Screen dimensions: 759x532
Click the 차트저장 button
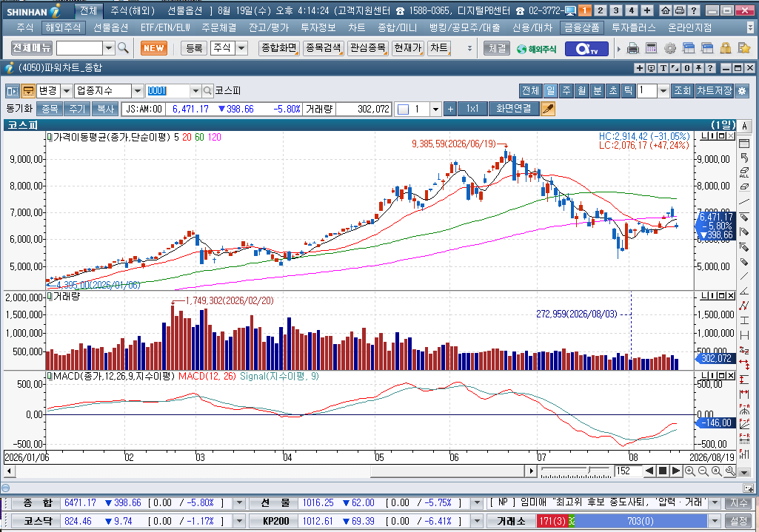[x=715, y=90]
